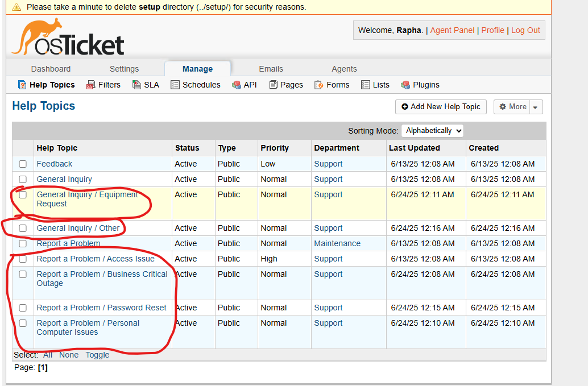Click the Pages icon in sub-navigation

coord(273,85)
